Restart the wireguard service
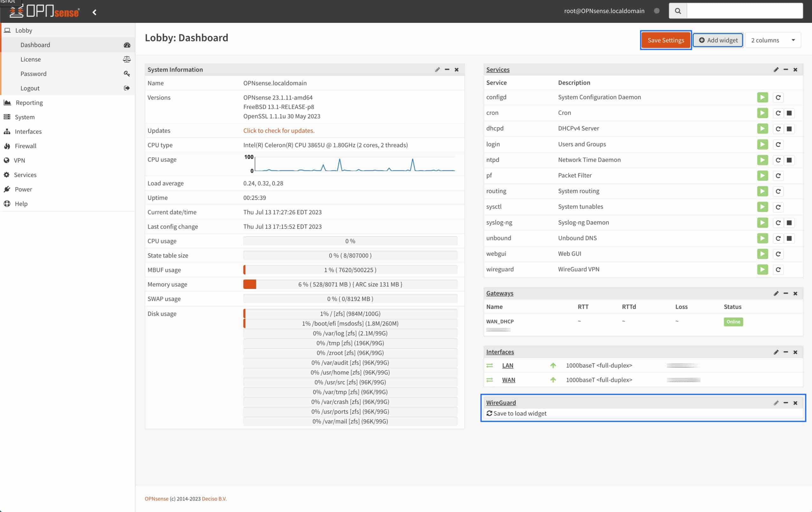Viewport: 812px width, 512px height. click(x=778, y=270)
